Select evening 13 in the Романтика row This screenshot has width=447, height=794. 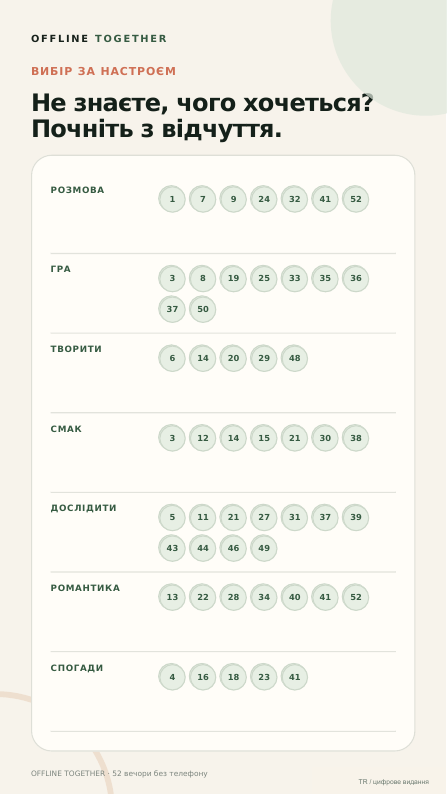click(172, 597)
